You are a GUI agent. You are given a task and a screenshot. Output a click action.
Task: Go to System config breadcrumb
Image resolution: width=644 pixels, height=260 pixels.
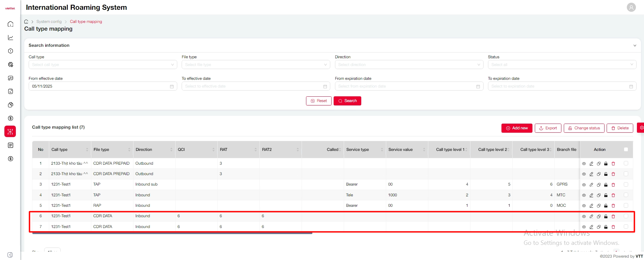49,22
